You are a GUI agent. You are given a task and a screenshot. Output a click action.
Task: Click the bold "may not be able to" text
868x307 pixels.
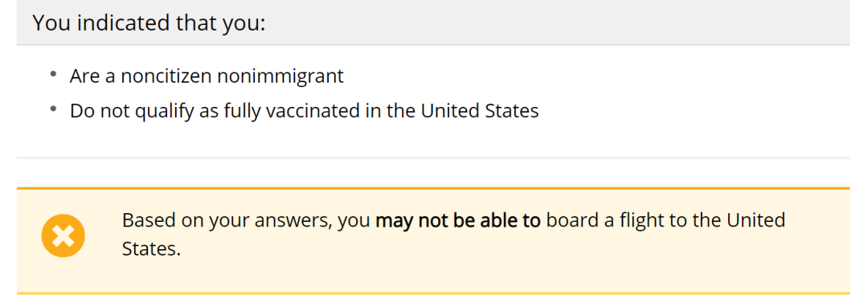tap(458, 220)
